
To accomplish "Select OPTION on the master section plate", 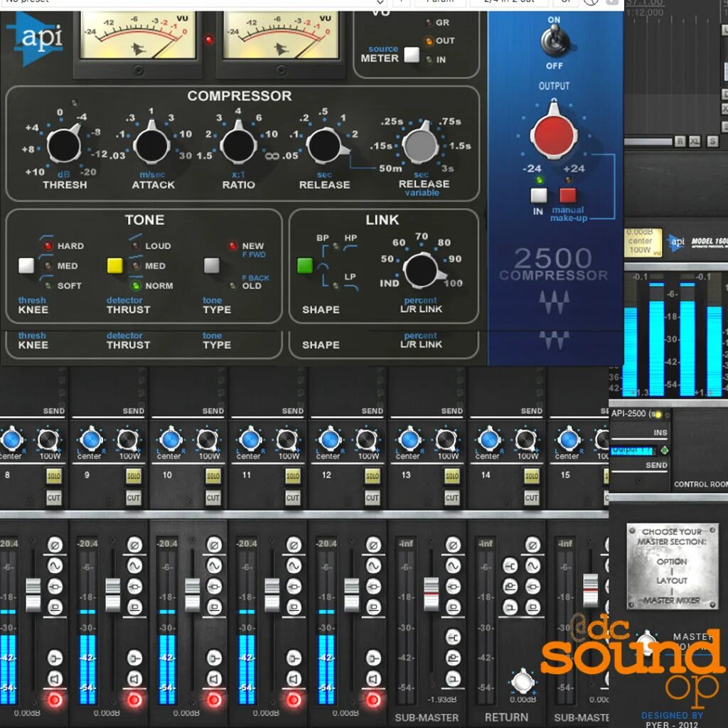I will coord(671,562).
